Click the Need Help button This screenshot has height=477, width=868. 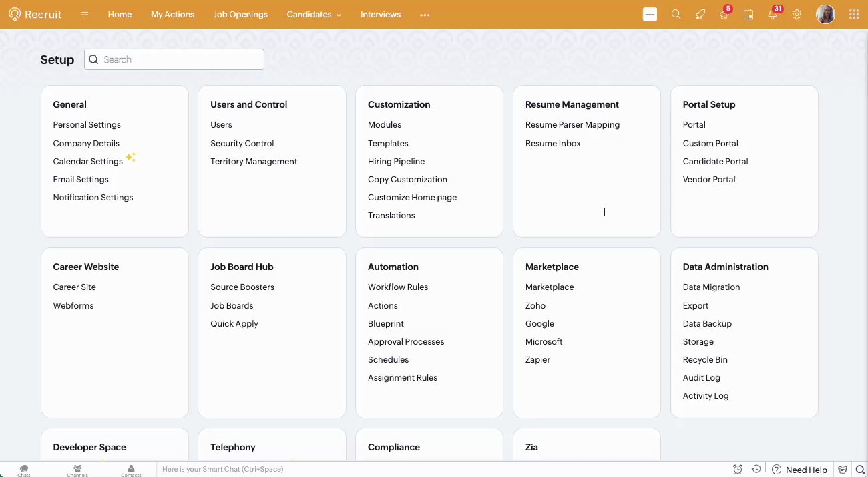point(800,470)
